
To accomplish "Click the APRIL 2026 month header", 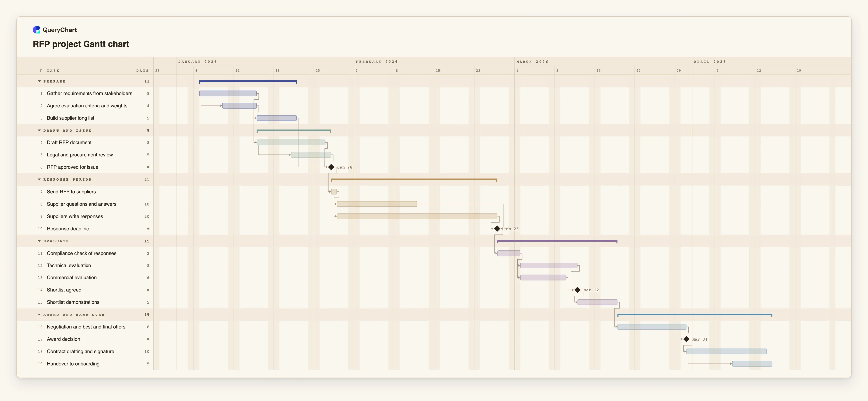I will pyautogui.click(x=710, y=62).
